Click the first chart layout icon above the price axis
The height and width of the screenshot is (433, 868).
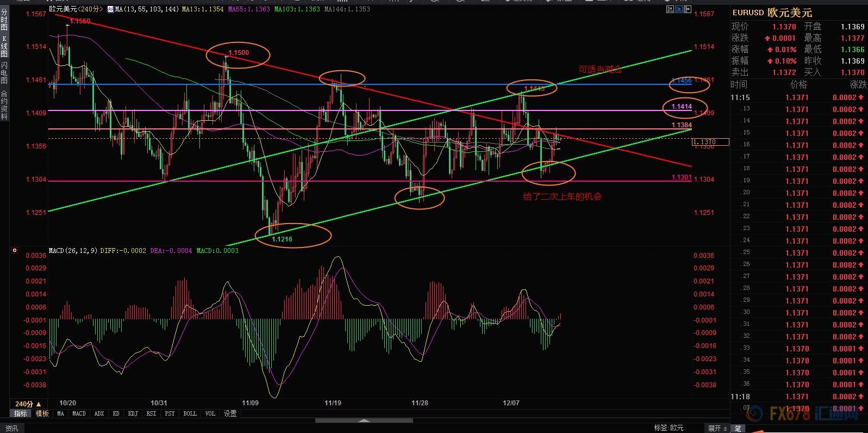pyautogui.click(x=669, y=9)
